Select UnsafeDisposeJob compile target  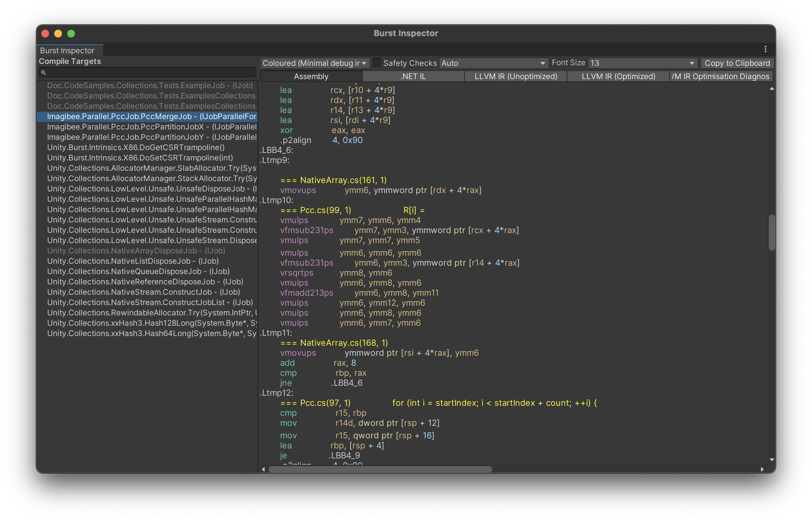[x=147, y=189]
